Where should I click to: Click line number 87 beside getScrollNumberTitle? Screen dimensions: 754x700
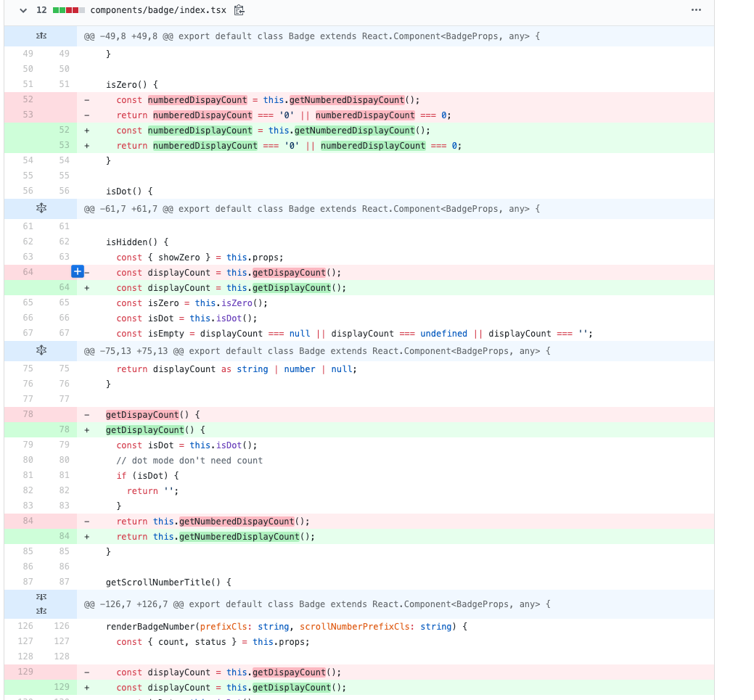pyautogui.click(x=27, y=581)
